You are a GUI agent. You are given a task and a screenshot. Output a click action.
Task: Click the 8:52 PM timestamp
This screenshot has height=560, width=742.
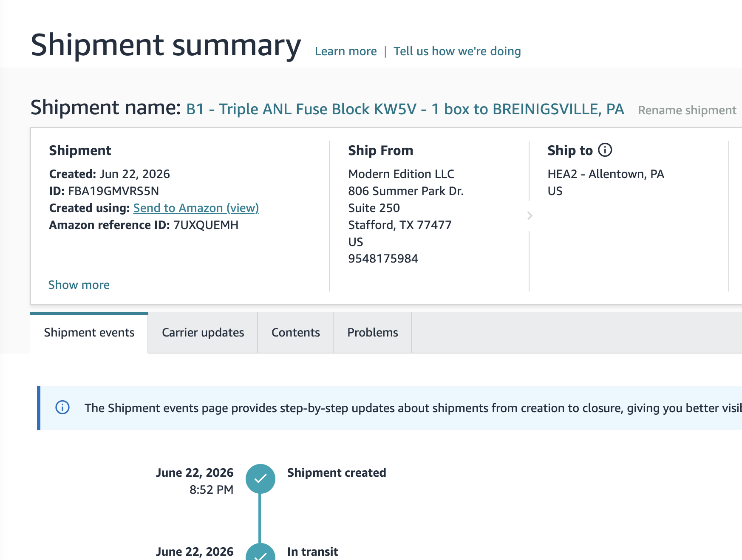[x=211, y=489]
